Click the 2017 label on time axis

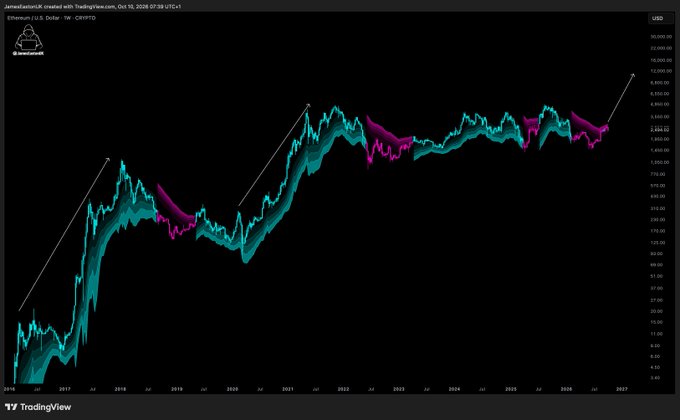point(65,389)
